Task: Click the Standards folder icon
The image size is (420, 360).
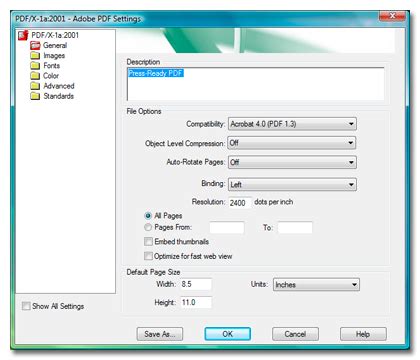Action: click(35, 96)
